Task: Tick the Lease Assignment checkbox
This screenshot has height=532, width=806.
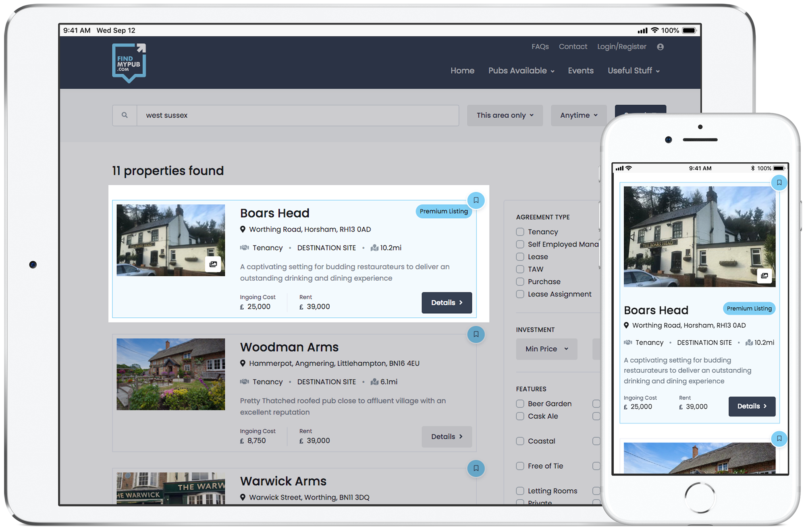Action: coord(520,294)
